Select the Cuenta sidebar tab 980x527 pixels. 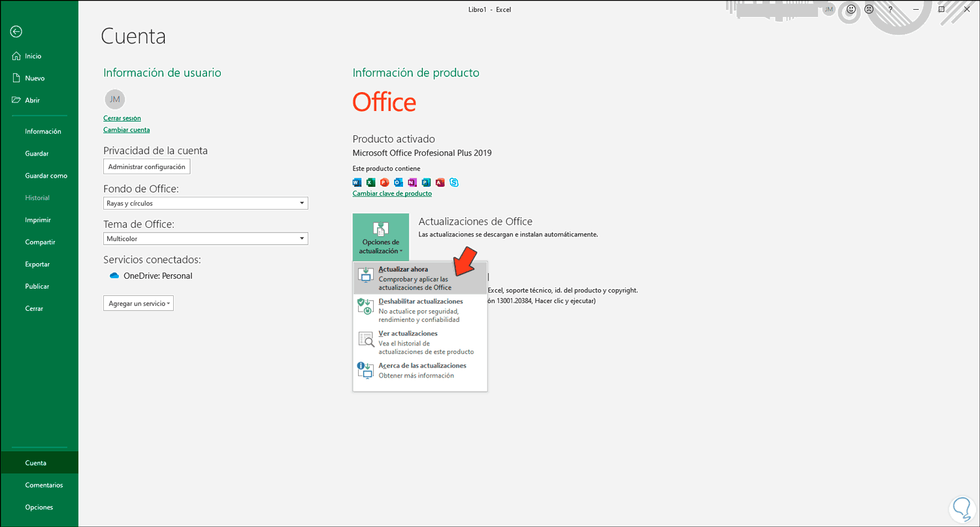pos(39,463)
